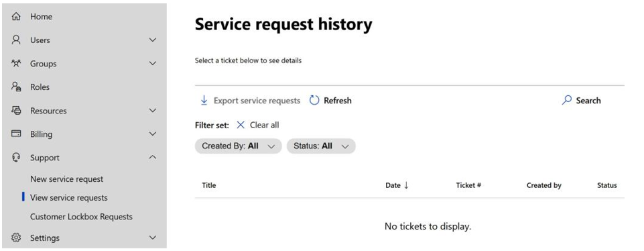Click the Resources icon in sidebar

click(16, 110)
